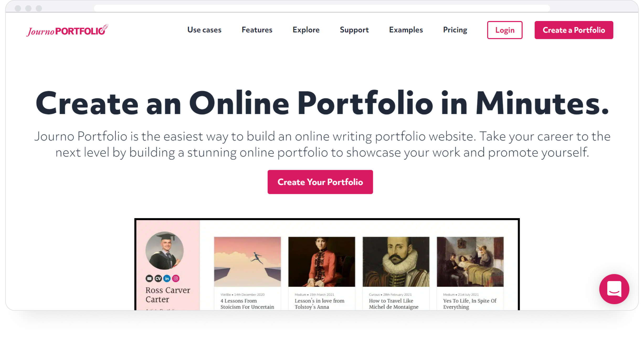Open the Features menu
Screen dimensions: 644x337
pyautogui.click(x=257, y=30)
